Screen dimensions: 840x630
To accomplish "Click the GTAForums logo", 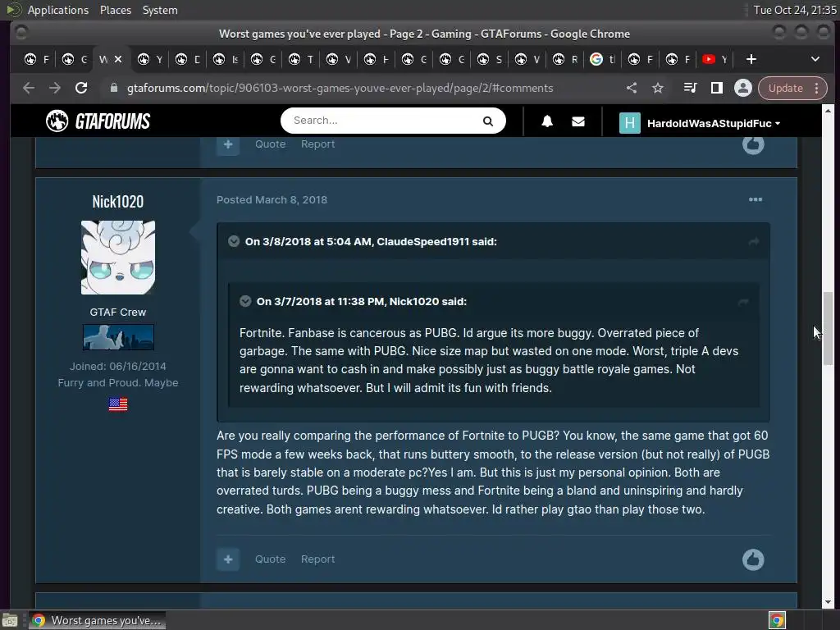I will 98,121.
